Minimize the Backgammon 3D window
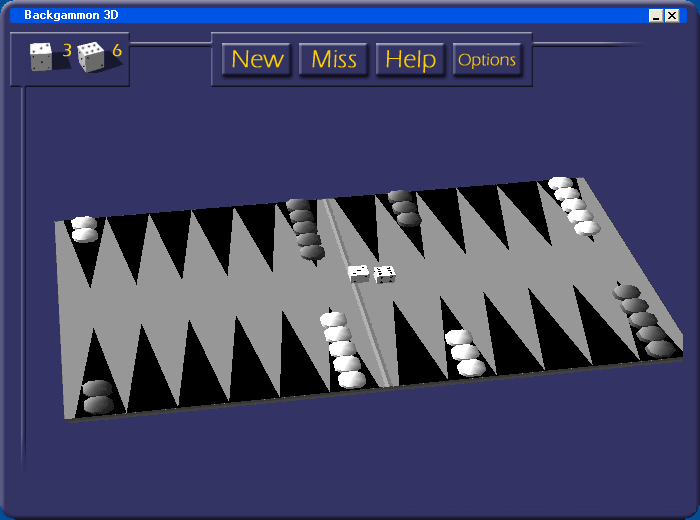 pos(656,16)
